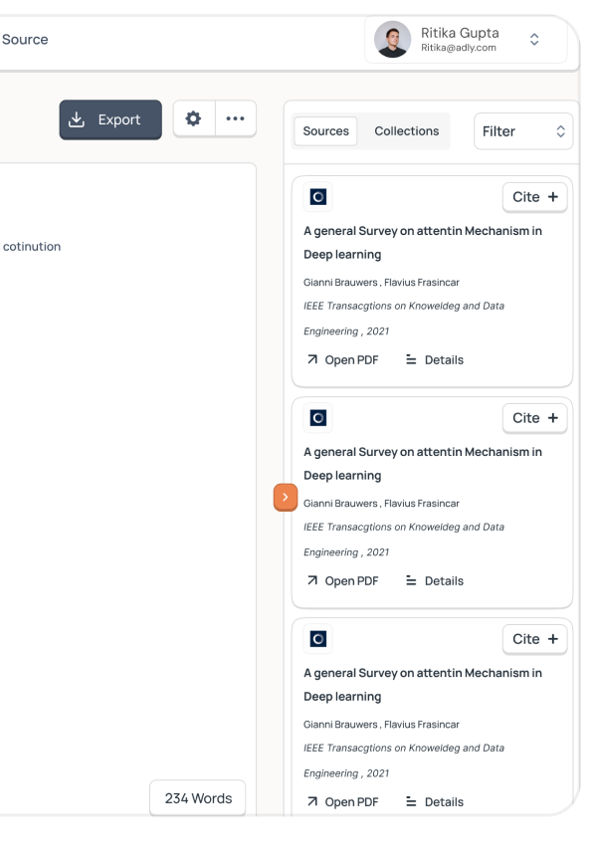The image size is (595, 868).
Task: Open PDF of the first source
Action: tap(343, 359)
